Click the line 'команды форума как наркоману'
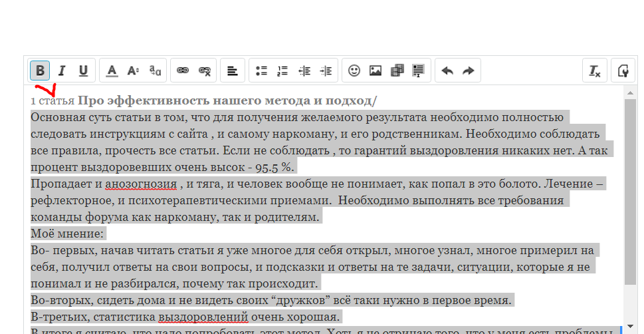 click(x=175, y=217)
